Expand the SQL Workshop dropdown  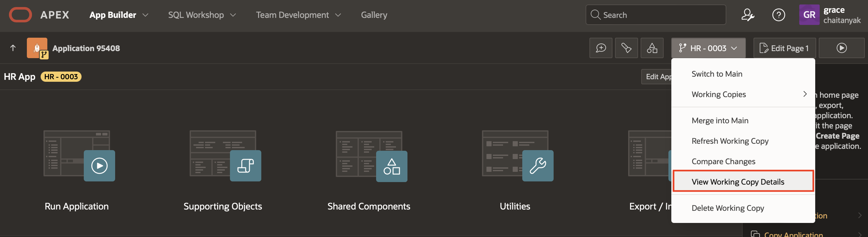coord(202,15)
